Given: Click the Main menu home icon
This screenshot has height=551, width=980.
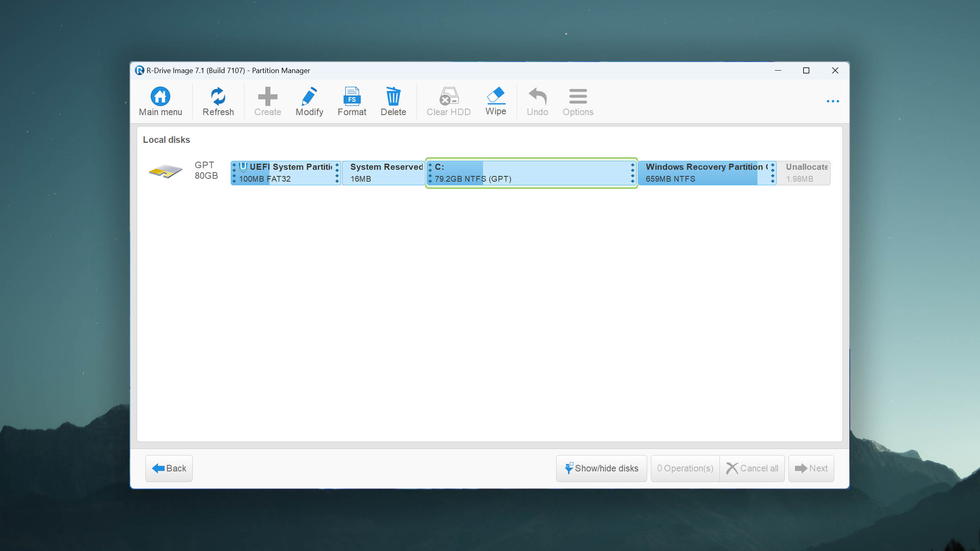Looking at the screenshot, I should coord(160,97).
